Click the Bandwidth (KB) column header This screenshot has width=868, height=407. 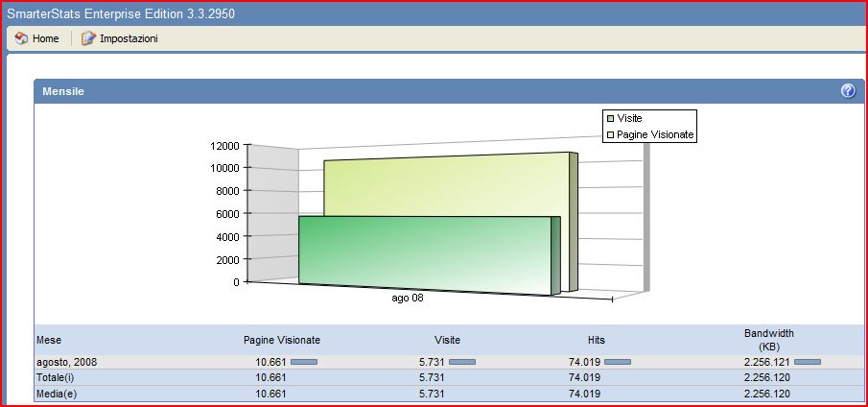[769, 340]
